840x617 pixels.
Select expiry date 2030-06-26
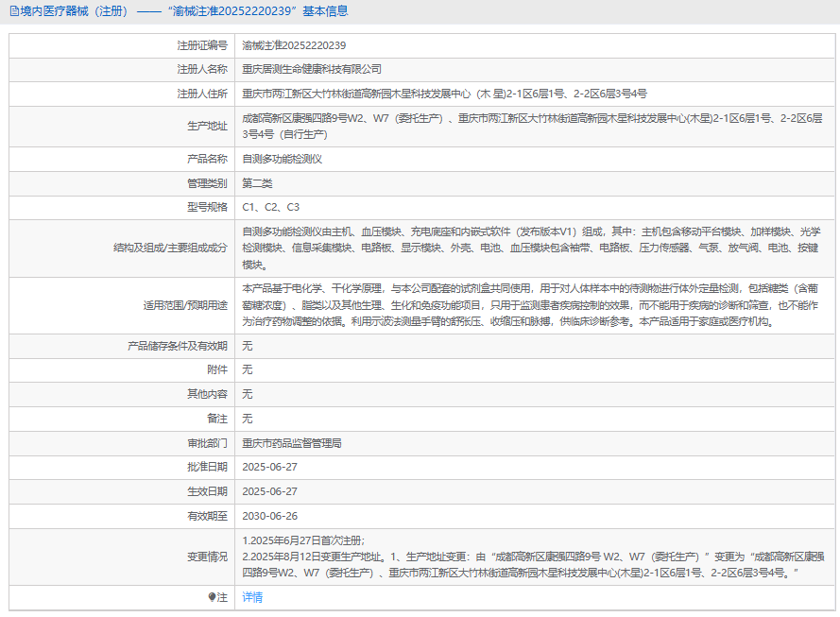[269, 516]
